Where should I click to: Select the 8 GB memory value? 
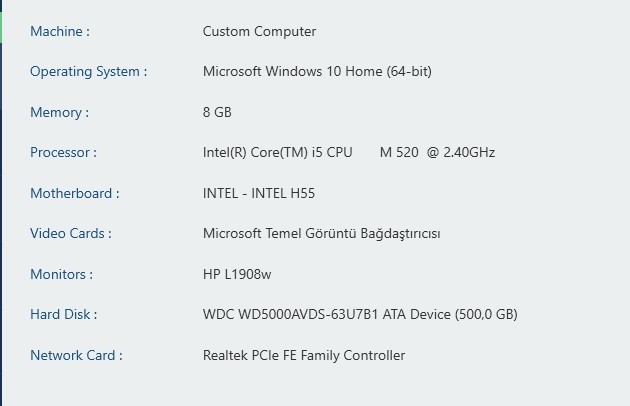tap(217, 113)
